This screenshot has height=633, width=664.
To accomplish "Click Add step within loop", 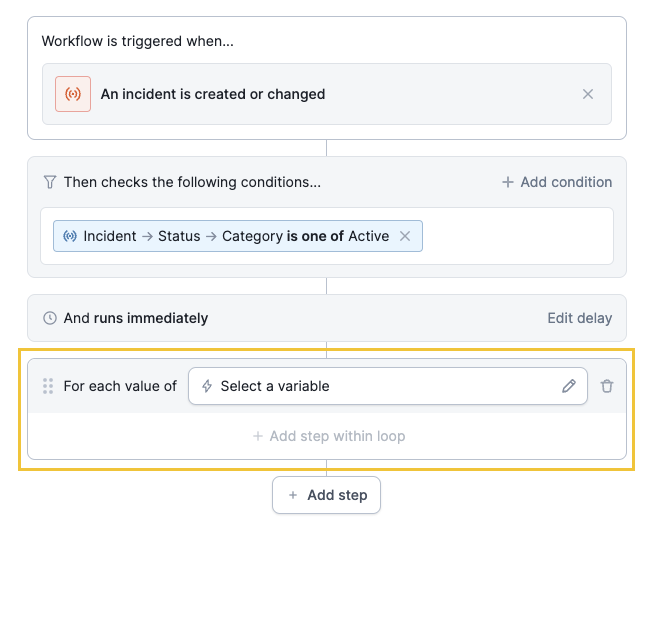I will point(328,436).
